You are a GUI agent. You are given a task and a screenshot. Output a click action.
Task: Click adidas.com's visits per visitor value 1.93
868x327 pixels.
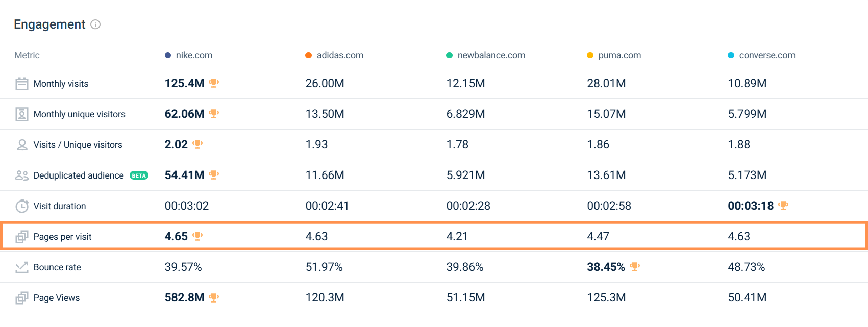316,144
